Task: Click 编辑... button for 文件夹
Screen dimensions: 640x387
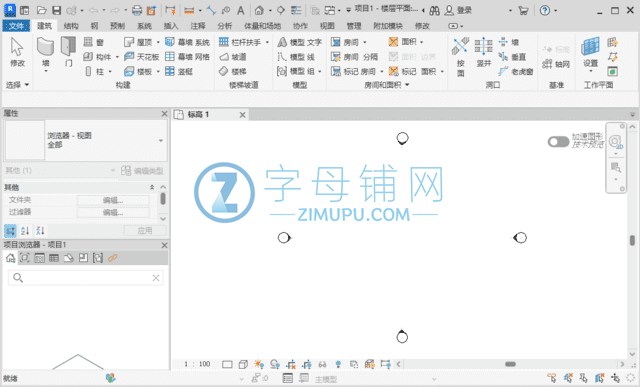Action: pyautogui.click(x=113, y=200)
